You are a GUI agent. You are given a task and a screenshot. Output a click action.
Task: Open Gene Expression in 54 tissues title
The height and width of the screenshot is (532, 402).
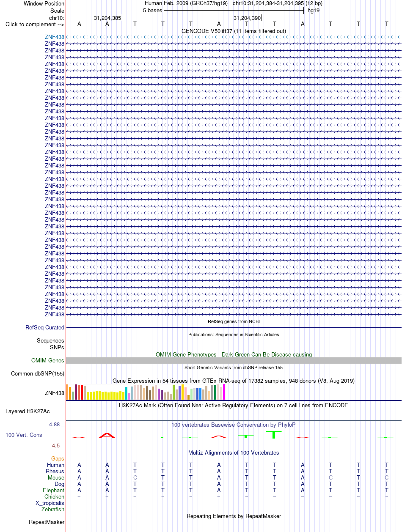pyautogui.click(x=234, y=381)
